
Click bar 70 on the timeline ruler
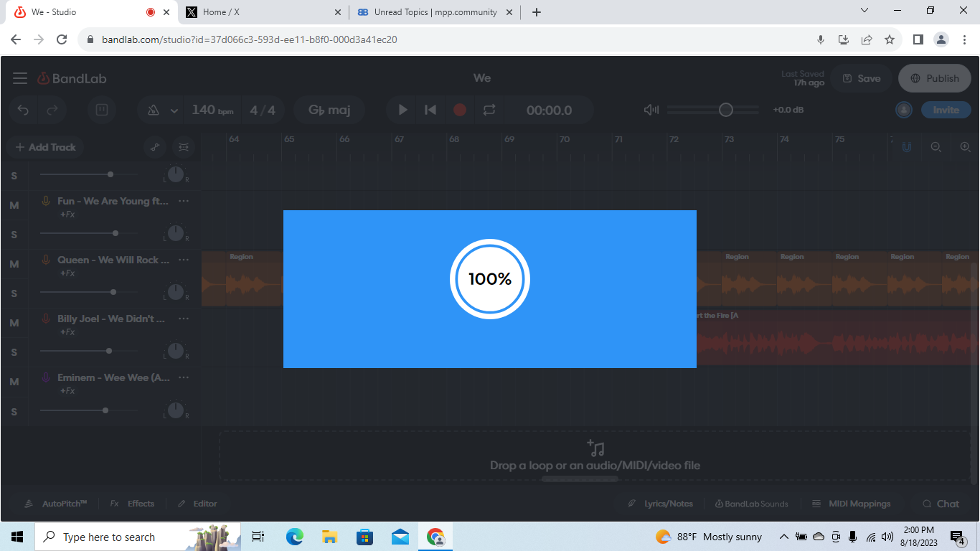tap(565, 139)
